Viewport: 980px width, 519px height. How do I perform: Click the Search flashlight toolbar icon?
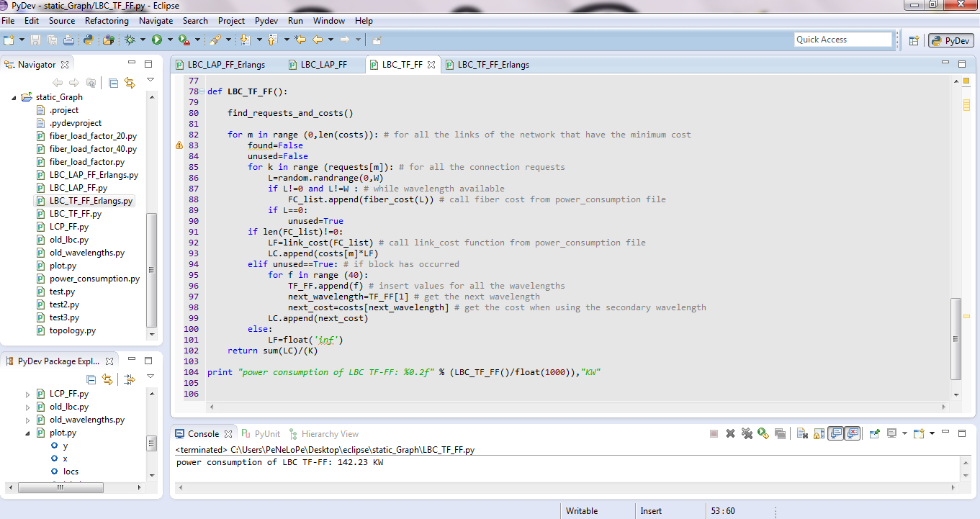[x=215, y=40]
